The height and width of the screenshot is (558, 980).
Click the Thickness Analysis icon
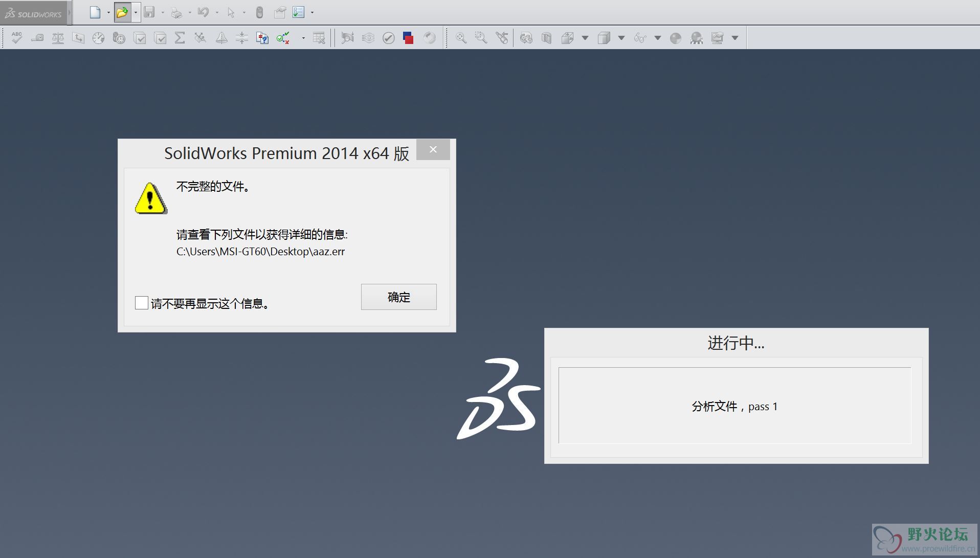point(242,38)
